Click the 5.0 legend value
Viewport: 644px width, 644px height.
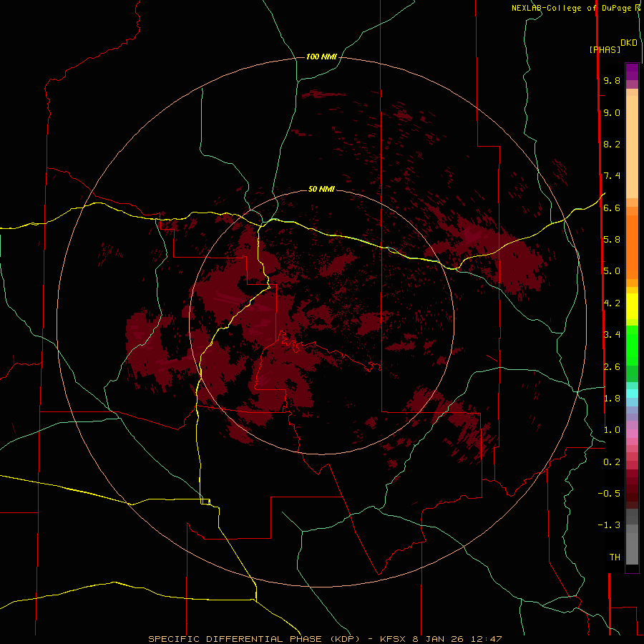coord(612,271)
